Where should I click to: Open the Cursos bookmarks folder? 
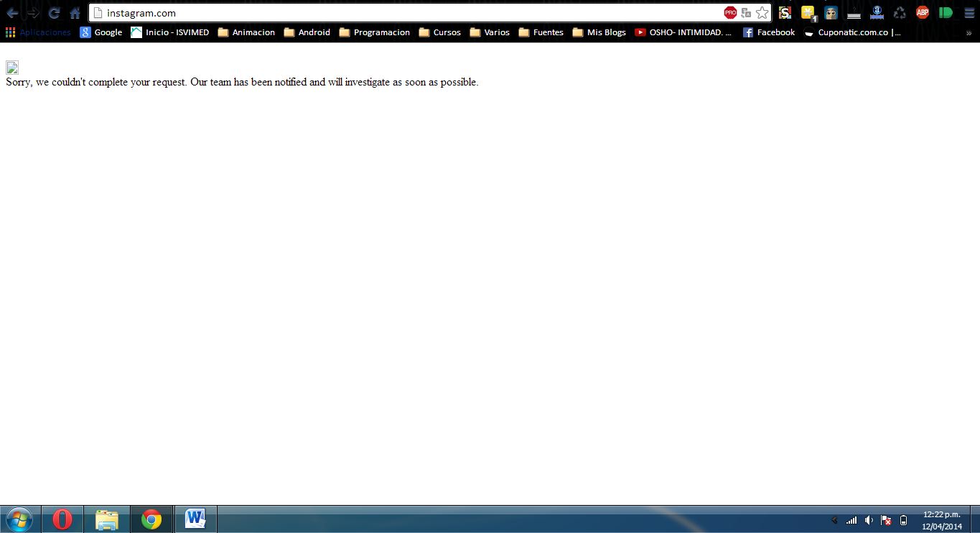(439, 32)
